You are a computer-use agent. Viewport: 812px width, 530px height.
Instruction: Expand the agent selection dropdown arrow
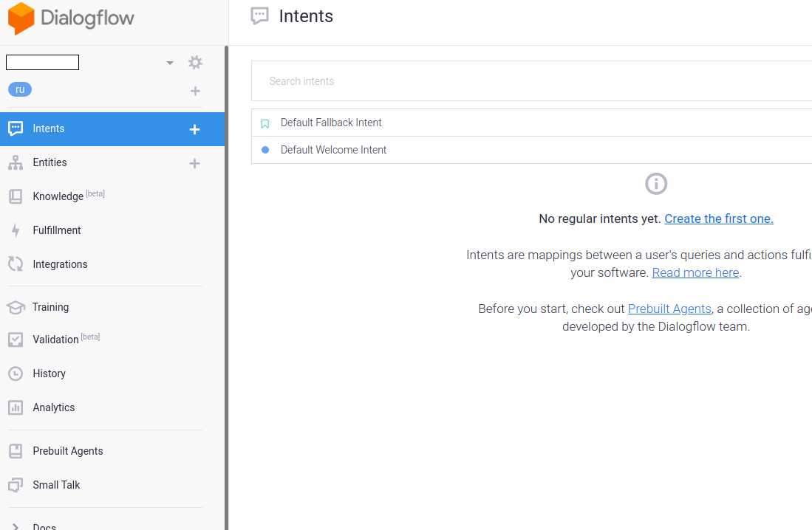tap(170, 63)
